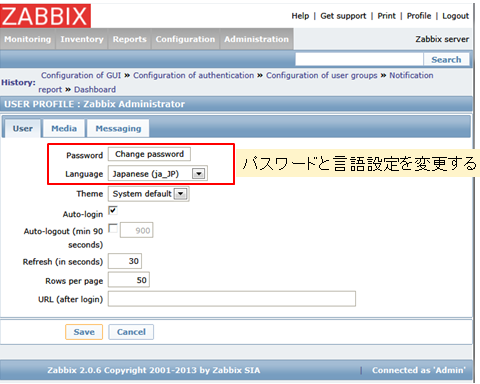Click the Rows per page field
The image size is (480, 384).
(x=129, y=280)
